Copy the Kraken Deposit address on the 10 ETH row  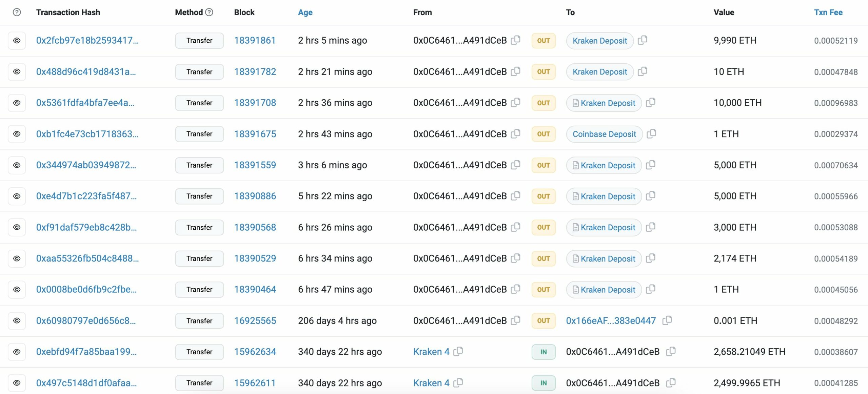(643, 71)
